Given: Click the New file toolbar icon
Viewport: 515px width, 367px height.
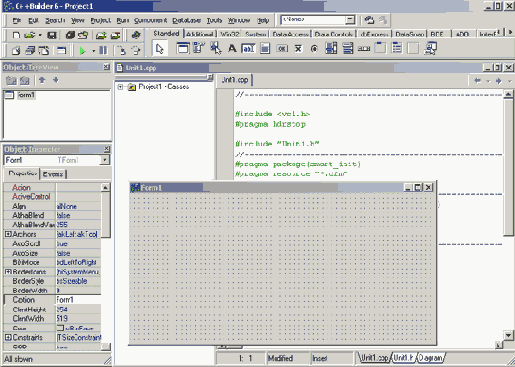Looking at the screenshot, I should [x=16, y=35].
